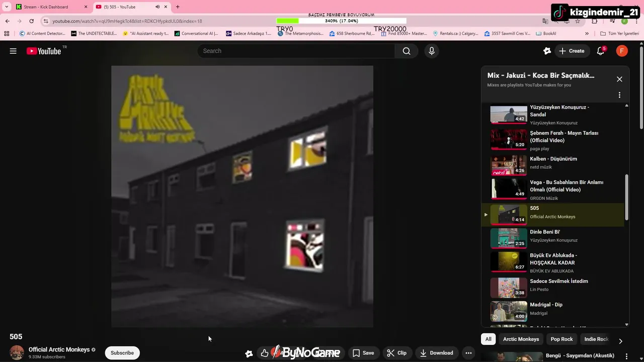
Task: Open YouTube notifications bell
Action: [x=601, y=51]
